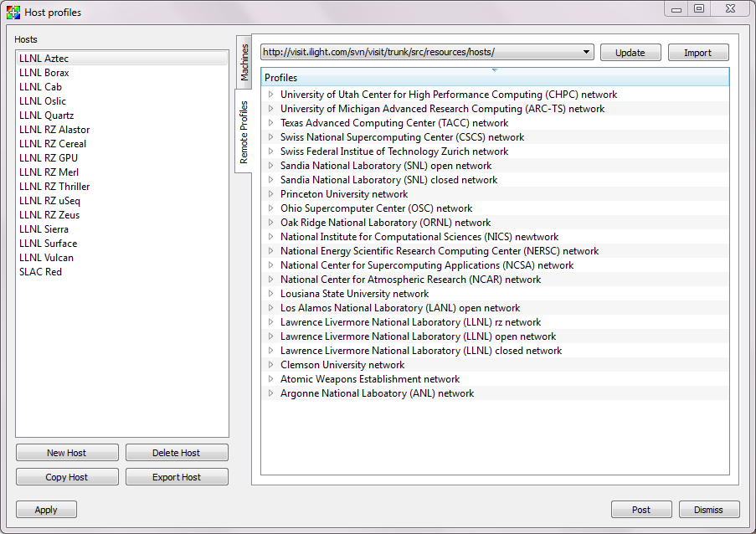Select LLNL Aztec host
The width and height of the screenshot is (756, 534).
point(122,59)
